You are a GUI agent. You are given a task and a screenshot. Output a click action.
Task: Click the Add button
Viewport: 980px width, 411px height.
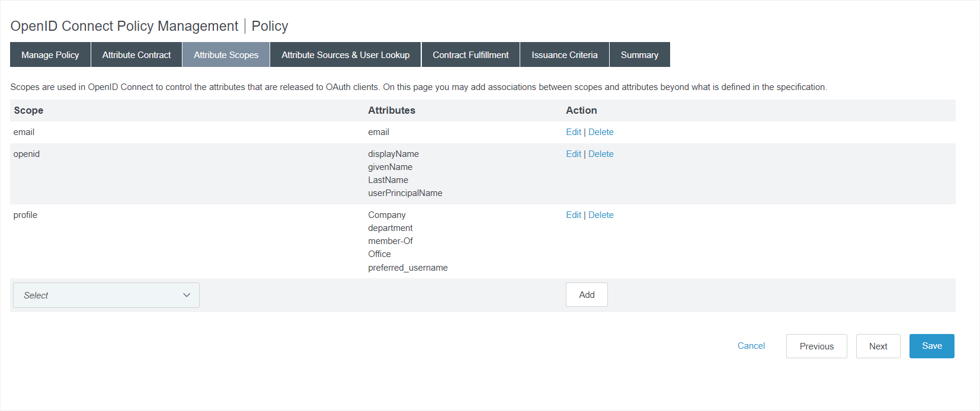[x=587, y=294]
